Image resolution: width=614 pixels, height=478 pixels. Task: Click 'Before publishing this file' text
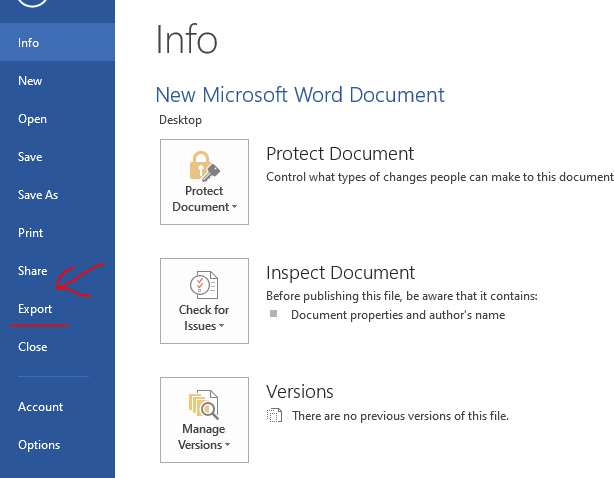click(x=402, y=296)
